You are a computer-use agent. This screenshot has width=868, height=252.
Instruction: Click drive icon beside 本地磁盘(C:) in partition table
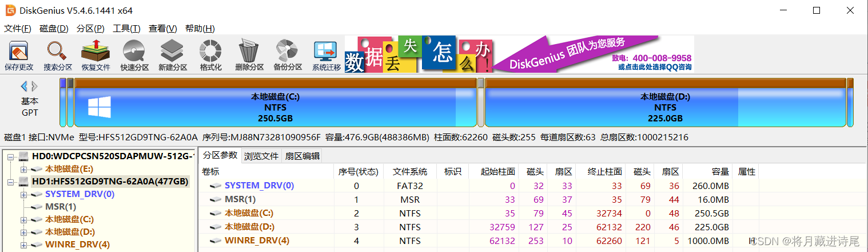coord(216,214)
